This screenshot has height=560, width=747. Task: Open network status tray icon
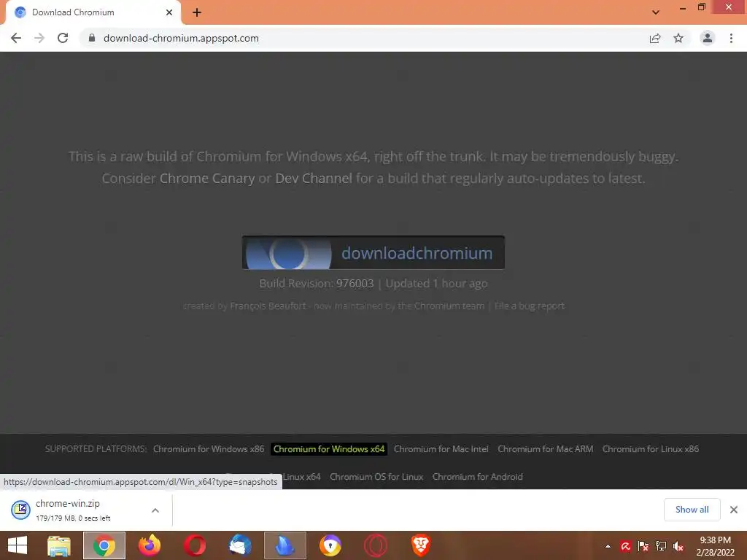pyautogui.click(x=661, y=546)
